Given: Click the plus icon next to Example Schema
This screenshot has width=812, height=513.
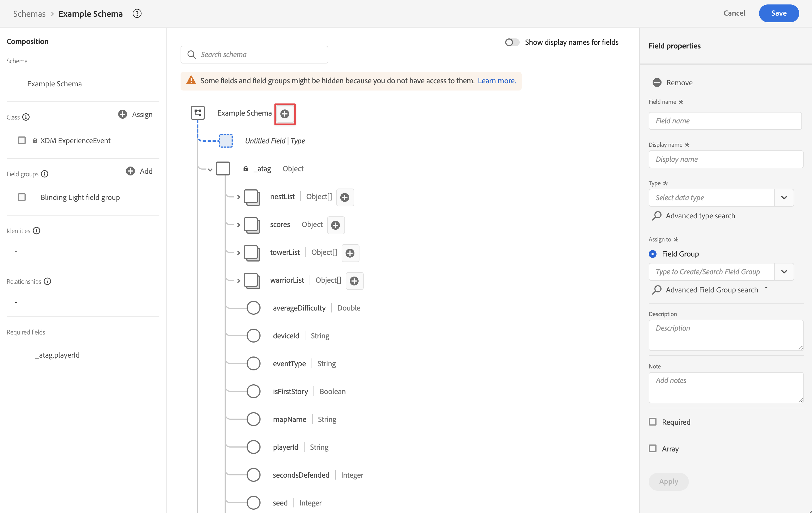Looking at the screenshot, I should (x=285, y=114).
